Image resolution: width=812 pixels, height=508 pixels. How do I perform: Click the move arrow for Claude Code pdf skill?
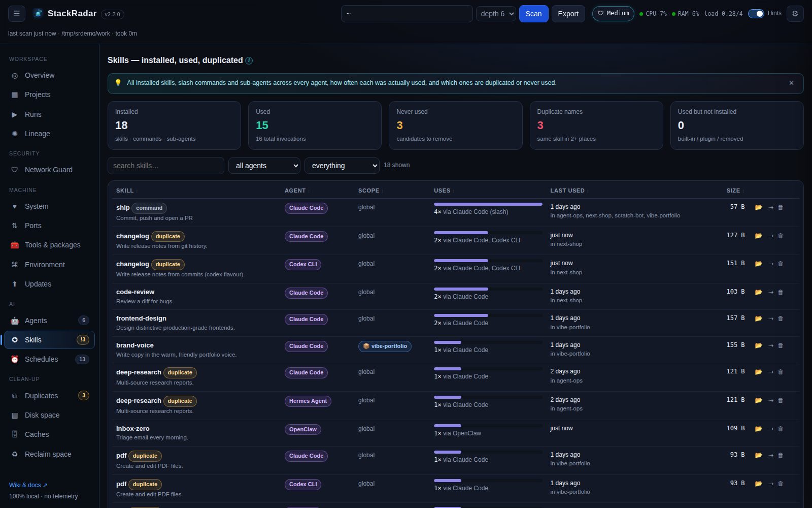coord(770,455)
